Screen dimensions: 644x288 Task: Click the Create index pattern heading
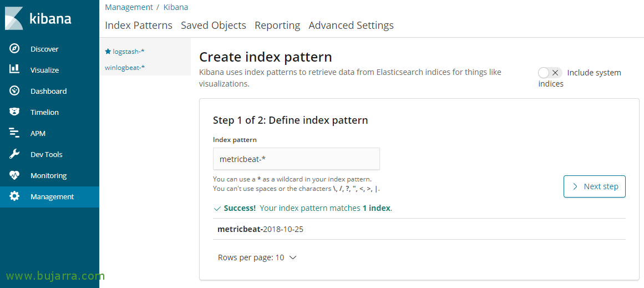(x=265, y=57)
